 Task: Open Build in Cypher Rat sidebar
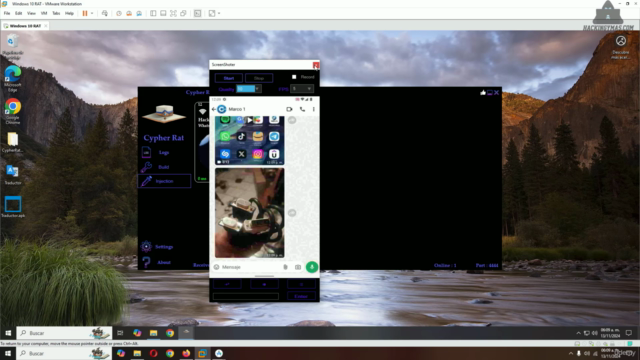(x=164, y=167)
